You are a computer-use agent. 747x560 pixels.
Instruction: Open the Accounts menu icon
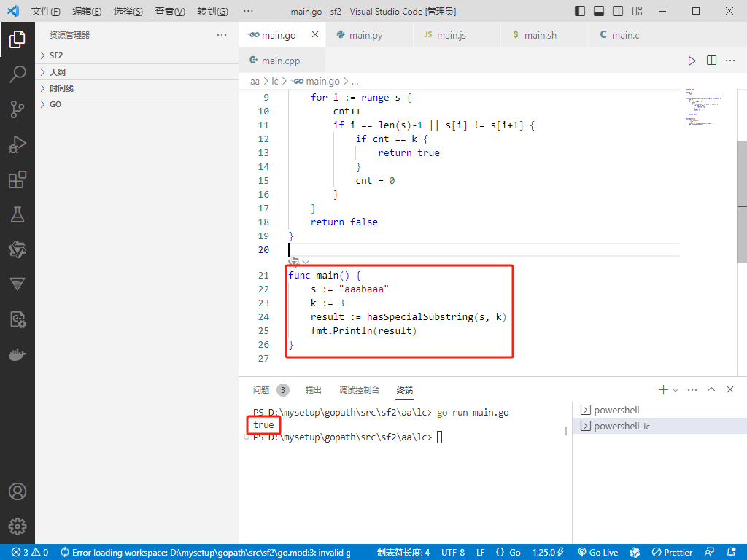point(18,491)
